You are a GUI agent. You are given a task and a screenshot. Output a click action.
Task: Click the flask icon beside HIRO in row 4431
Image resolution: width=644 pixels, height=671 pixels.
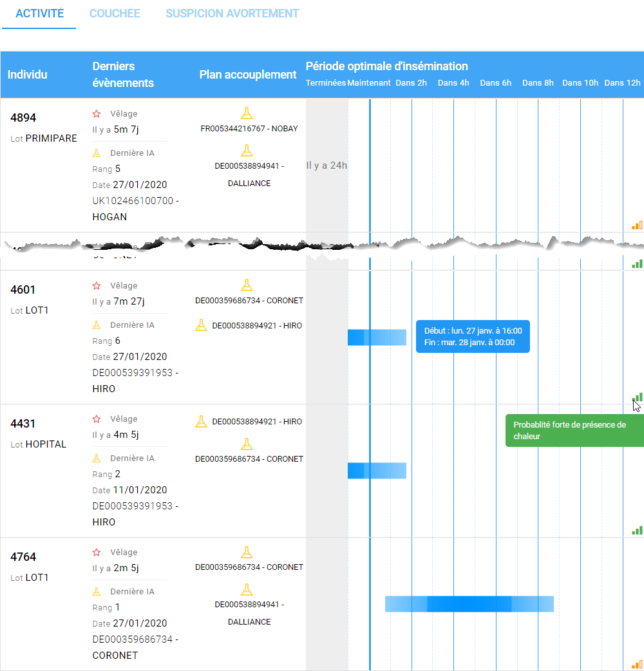201,422
